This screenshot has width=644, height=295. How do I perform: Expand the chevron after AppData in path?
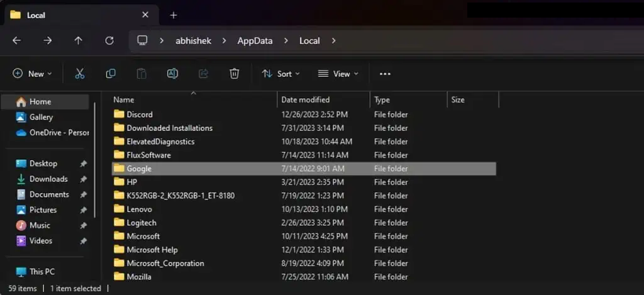[x=286, y=41]
